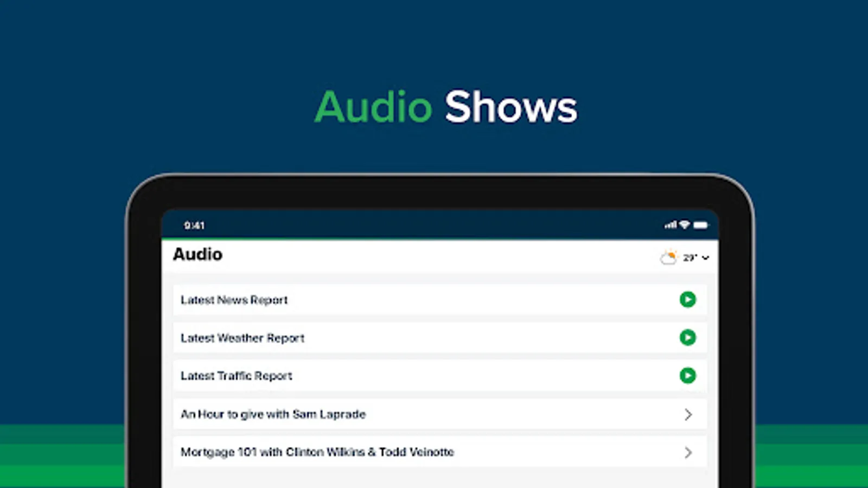This screenshot has height=488, width=868.
Task: Tap the battery status icon
Action: pos(700,225)
